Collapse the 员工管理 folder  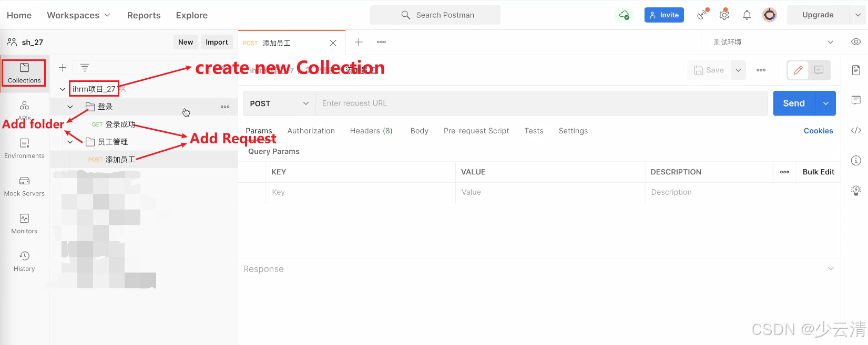(x=70, y=142)
